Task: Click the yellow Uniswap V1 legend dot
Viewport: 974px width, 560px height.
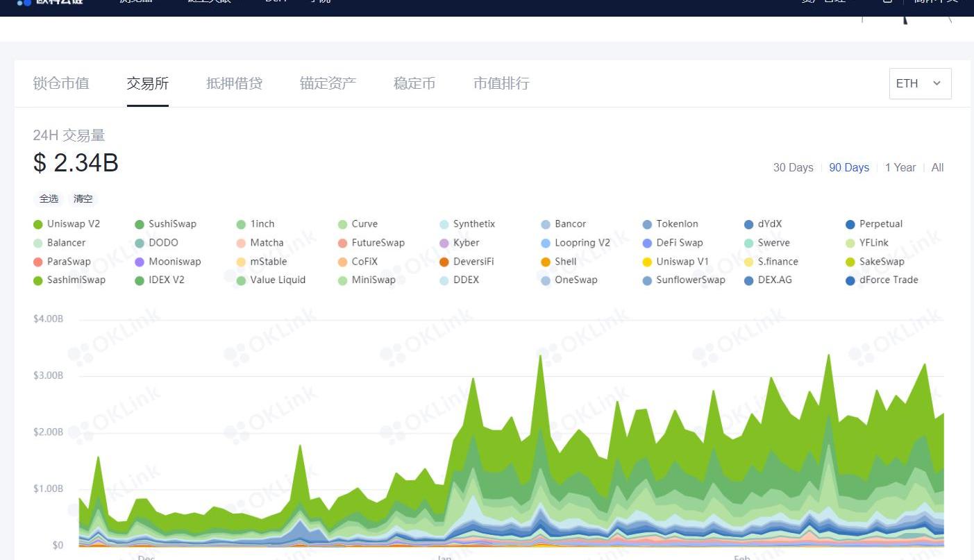Action: 647,262
